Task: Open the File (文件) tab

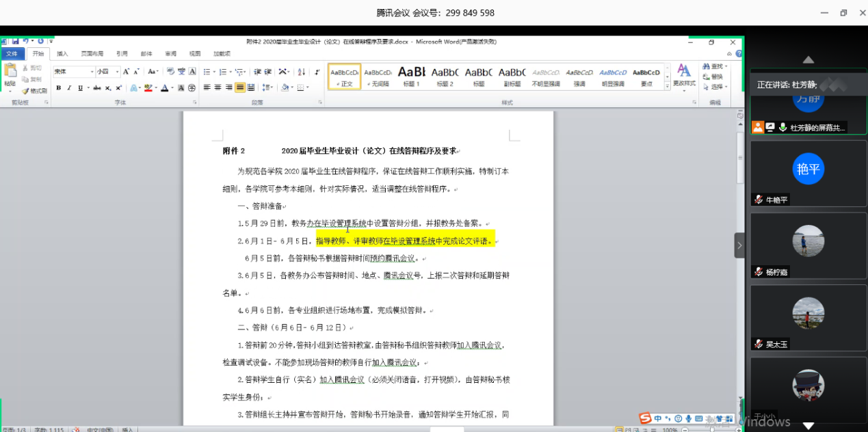Action: point(12,53)
